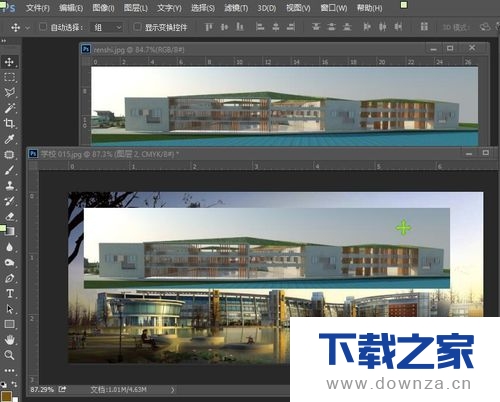
Task: Open the 文件(F) menu
Action: (x=37, y=8)
